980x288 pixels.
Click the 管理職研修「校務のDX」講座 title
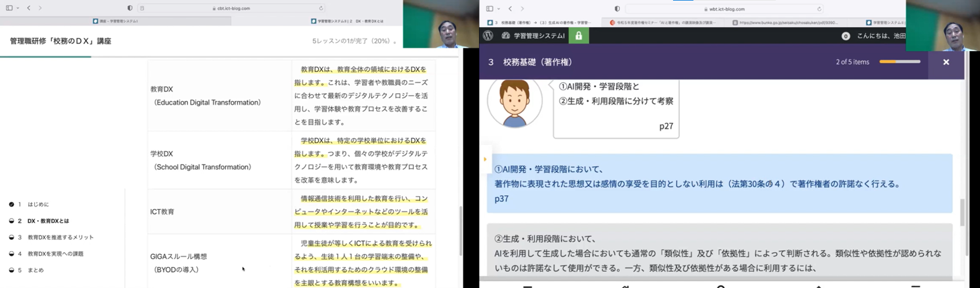(x=60, y=41)
